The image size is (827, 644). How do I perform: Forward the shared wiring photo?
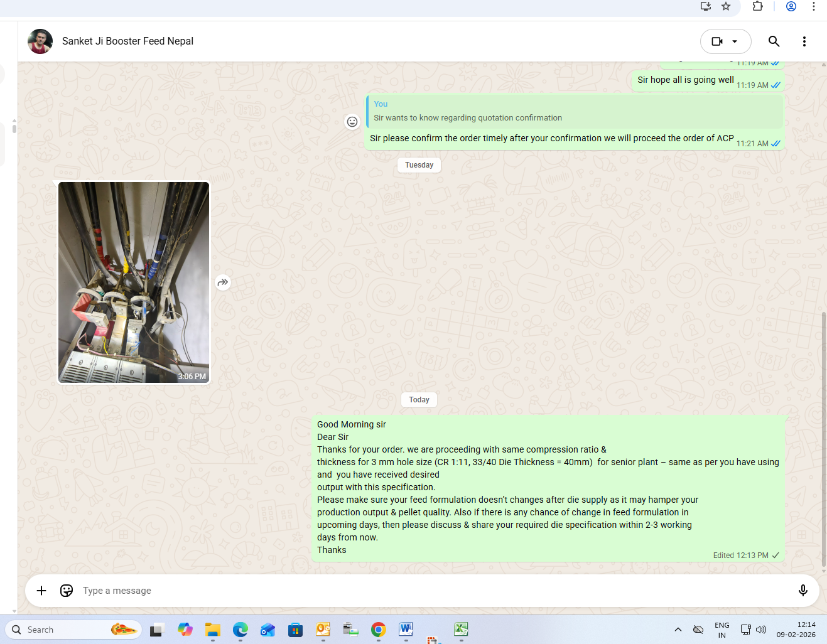pos(223,282)
